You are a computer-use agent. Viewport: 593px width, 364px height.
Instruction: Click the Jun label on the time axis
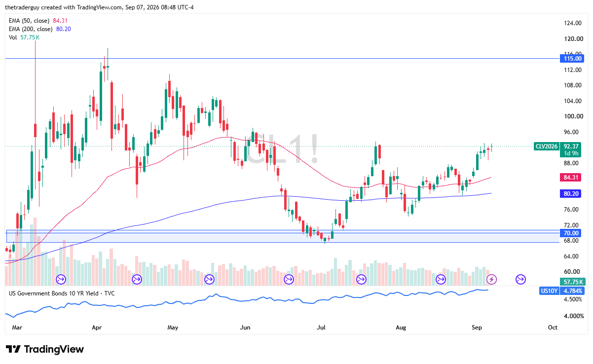245,328
